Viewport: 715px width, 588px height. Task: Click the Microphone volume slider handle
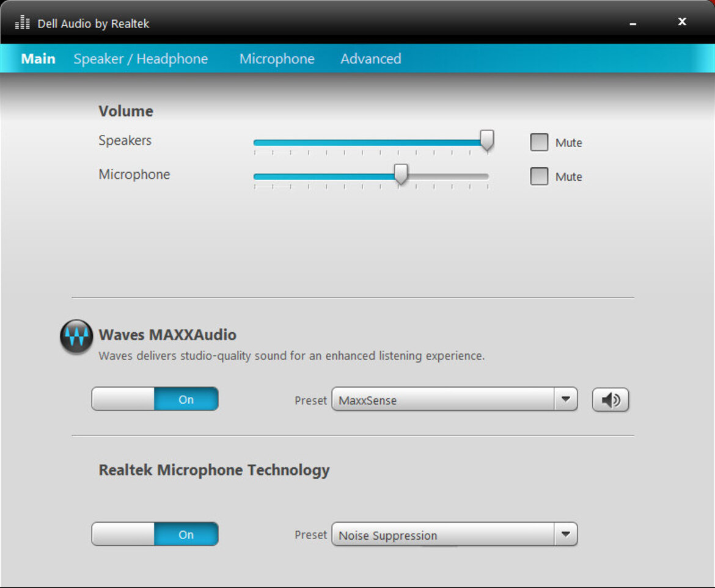[x=401, y=175]
